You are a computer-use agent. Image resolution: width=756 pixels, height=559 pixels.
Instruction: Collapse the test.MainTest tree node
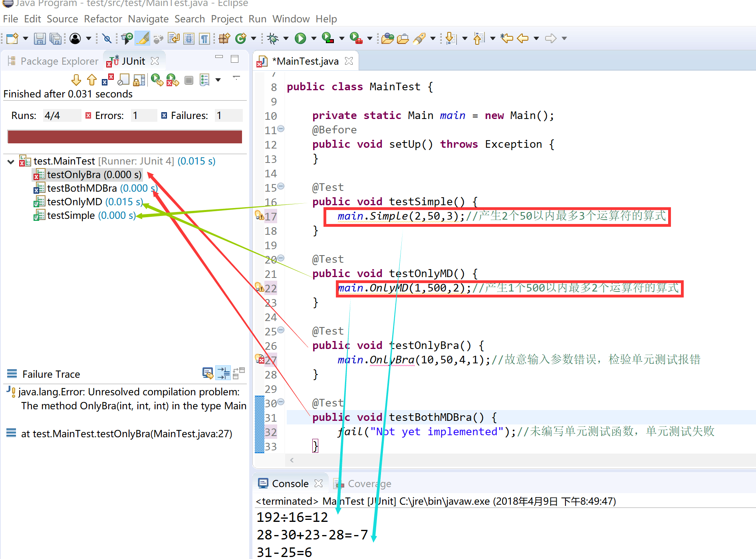pyautogui.click(x=11, y=162)
